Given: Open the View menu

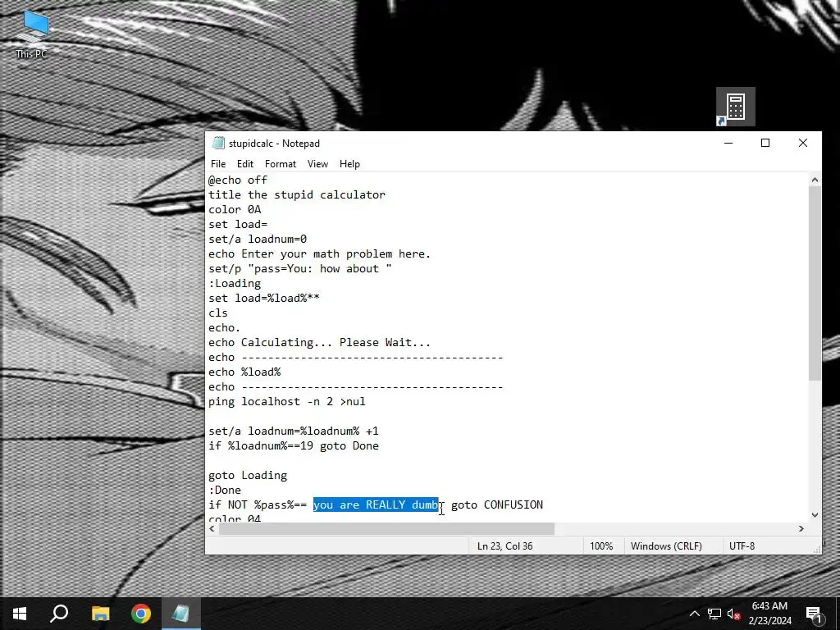Looking at the screenshot, I should [x=317, y=164].
